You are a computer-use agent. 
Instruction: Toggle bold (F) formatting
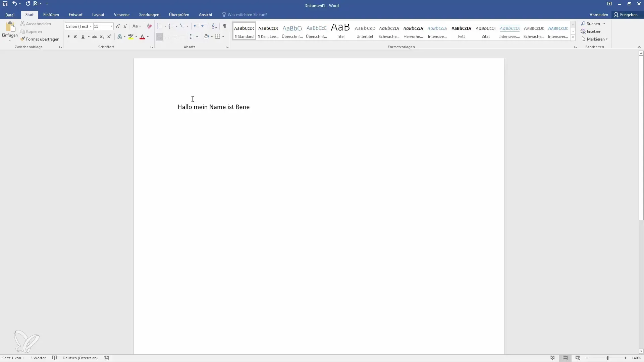tap(68, 37)
